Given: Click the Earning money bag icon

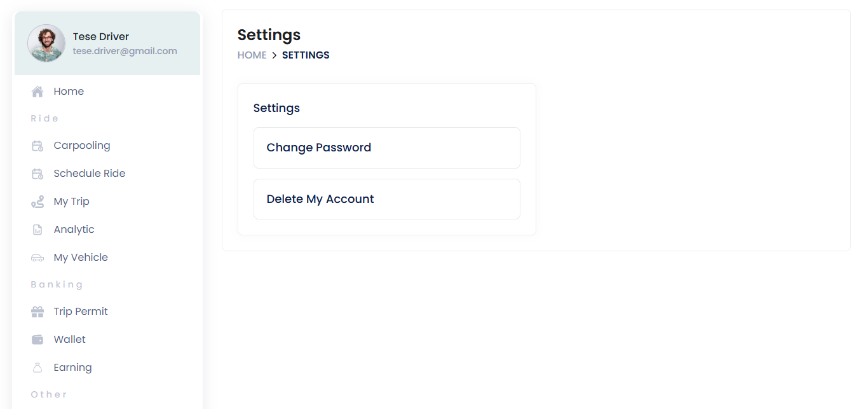Looking at the screenshot, I should [37, 368].
